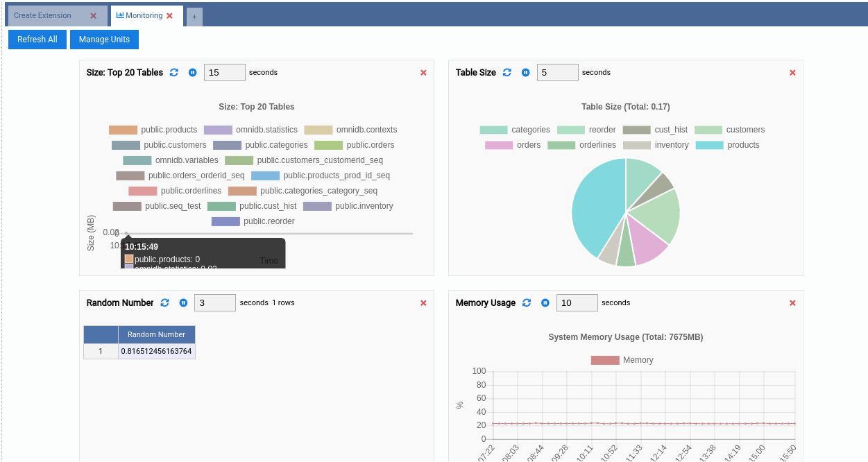Toggle the customers legend in Table Size
The height and width of the screenshot is (462, 868).
click(x=730, y=130)
